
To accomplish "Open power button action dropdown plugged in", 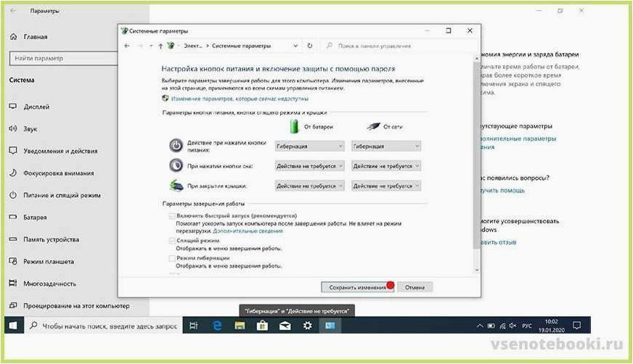I will coord(386,146).
